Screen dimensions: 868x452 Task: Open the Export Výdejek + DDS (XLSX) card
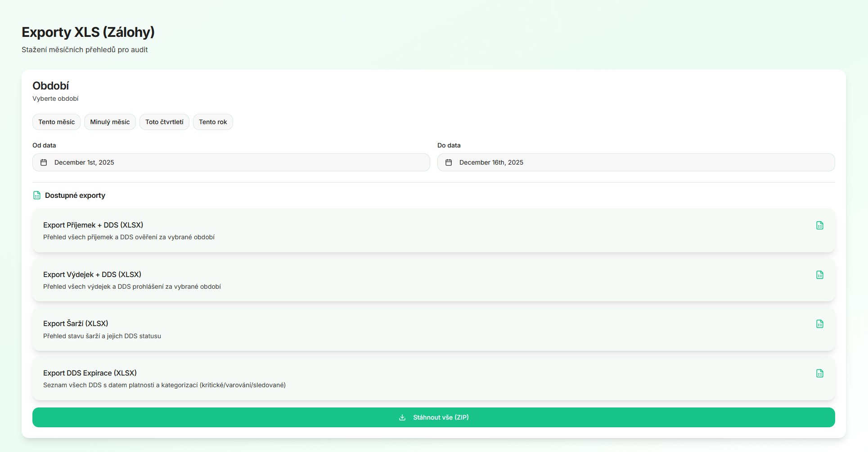pyautogui.click(x=405, y=280)
